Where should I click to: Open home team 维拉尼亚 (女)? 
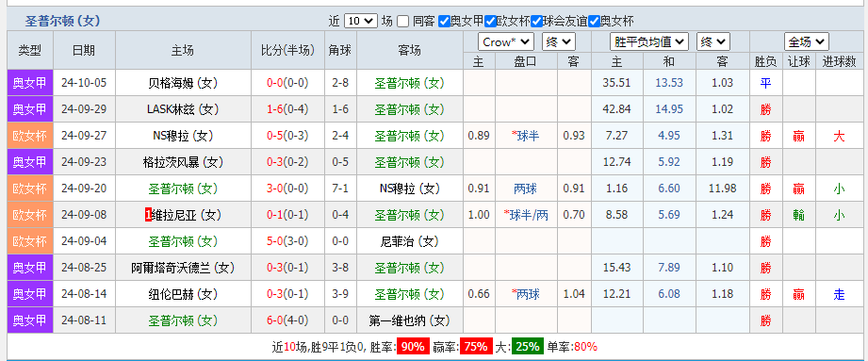(187, 215)
